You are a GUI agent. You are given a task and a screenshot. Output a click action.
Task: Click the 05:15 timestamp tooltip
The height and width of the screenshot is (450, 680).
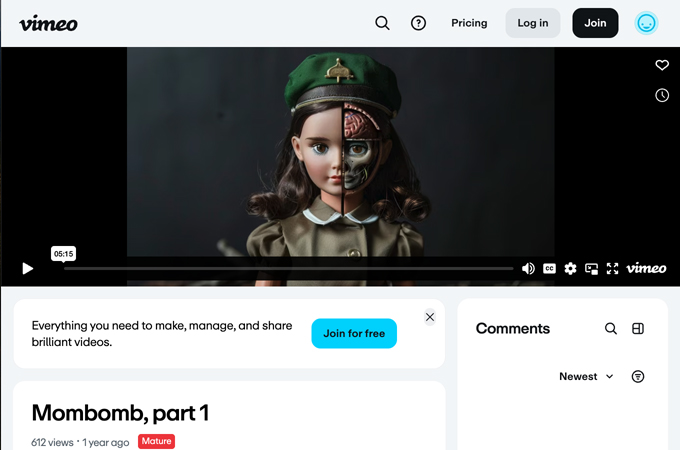[63, 254]
